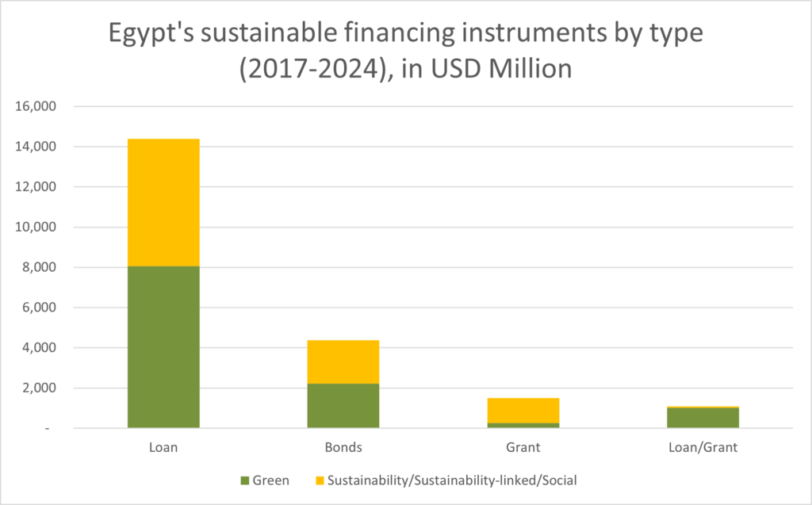The height and width of the screenshot is (505, 812).
Task: Select the 16,000 axis value
Action: click(x=36, y=106)
